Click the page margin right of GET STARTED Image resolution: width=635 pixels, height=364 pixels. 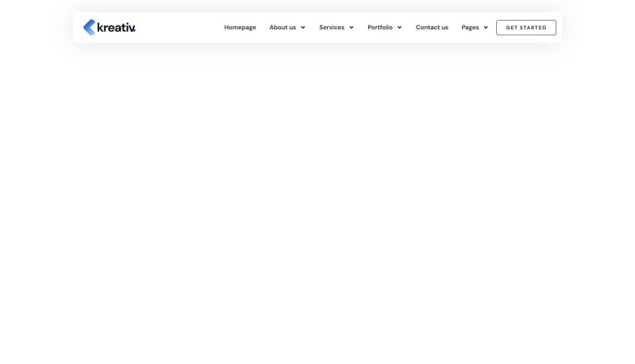pyautogui.click(x=599, y=28)
